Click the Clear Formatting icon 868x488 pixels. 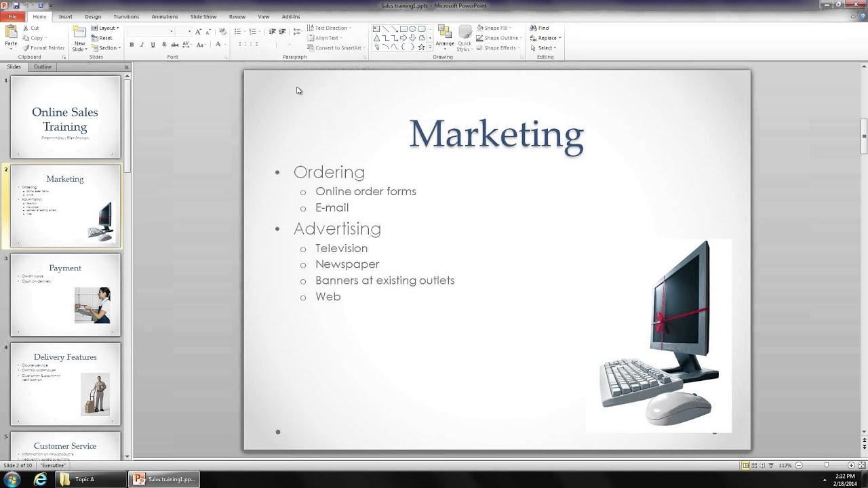tap(222, 32)
